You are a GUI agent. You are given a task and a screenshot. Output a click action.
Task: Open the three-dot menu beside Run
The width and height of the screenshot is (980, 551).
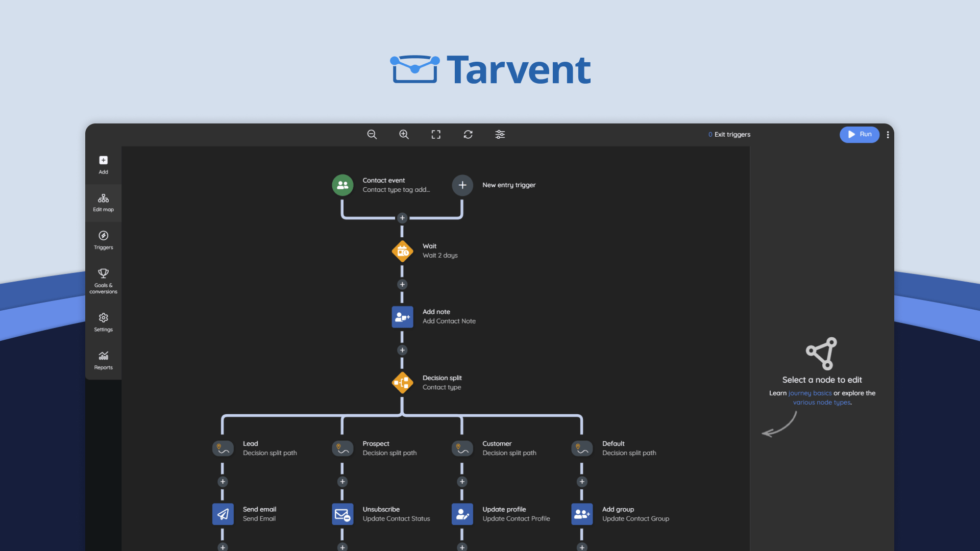coord(888,135)
